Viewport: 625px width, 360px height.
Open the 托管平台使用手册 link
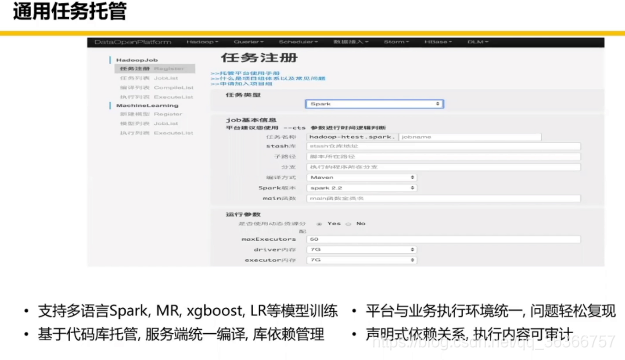pyautogui.click(x=245, y=73)
